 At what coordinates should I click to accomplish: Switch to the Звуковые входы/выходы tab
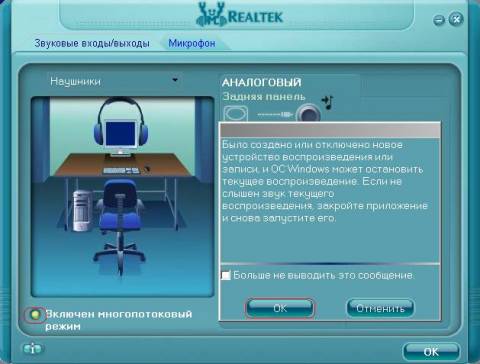pos(92,43)
